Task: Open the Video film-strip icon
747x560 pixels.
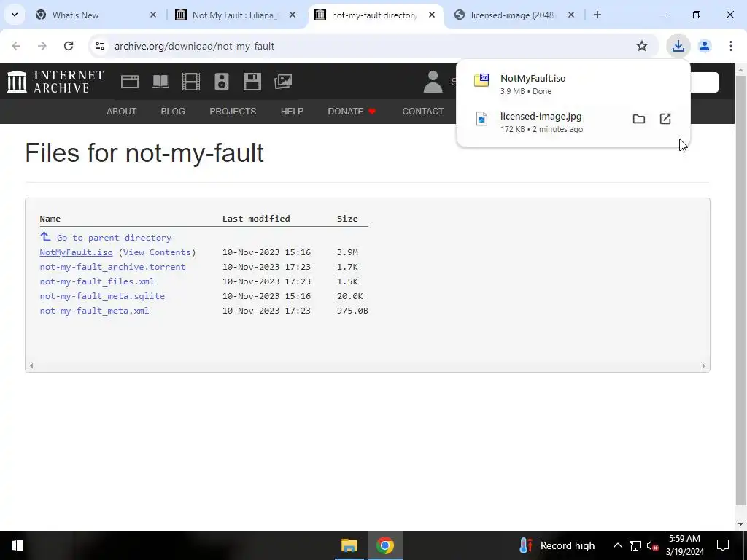Action: (x=191, y=82)
